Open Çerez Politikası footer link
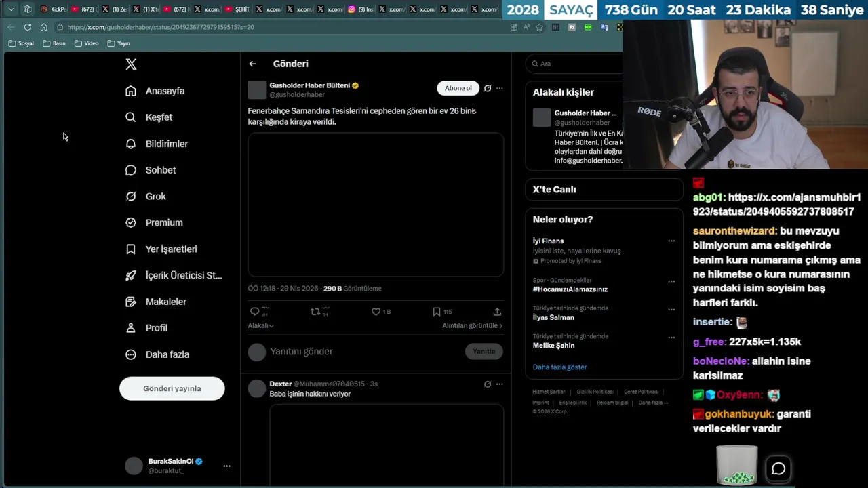Viewport: 868px width, 488px height. tap(641, 392)
